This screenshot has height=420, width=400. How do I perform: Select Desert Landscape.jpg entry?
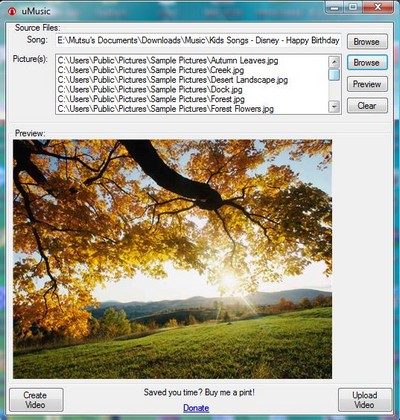coord(173,80)
